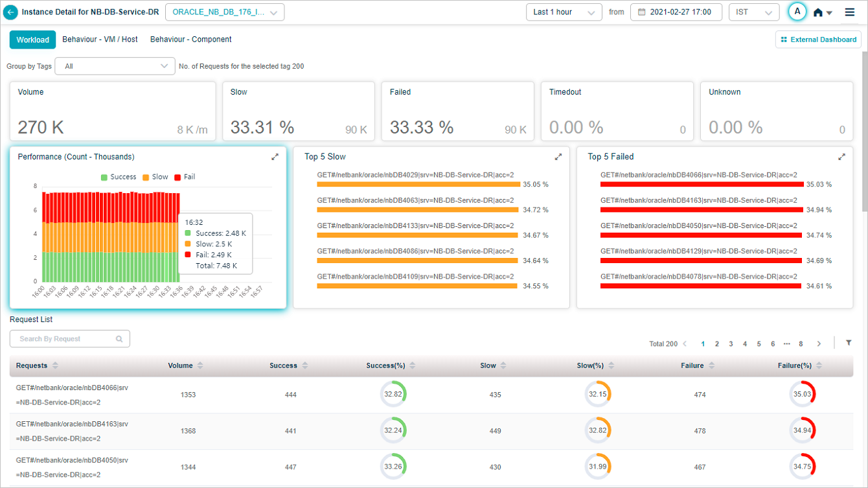The height and width of the screenshot is (488, 868).
Task: Toggle the Fail legend series
Action: click(184, 177)
